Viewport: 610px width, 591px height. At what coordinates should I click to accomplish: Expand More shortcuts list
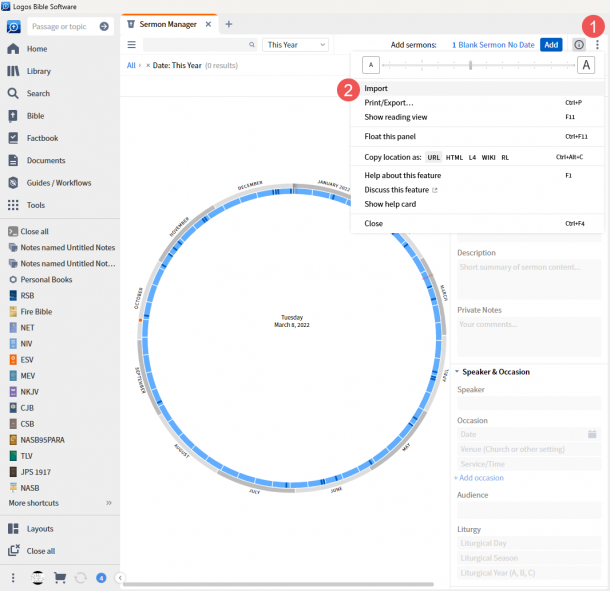109,503
